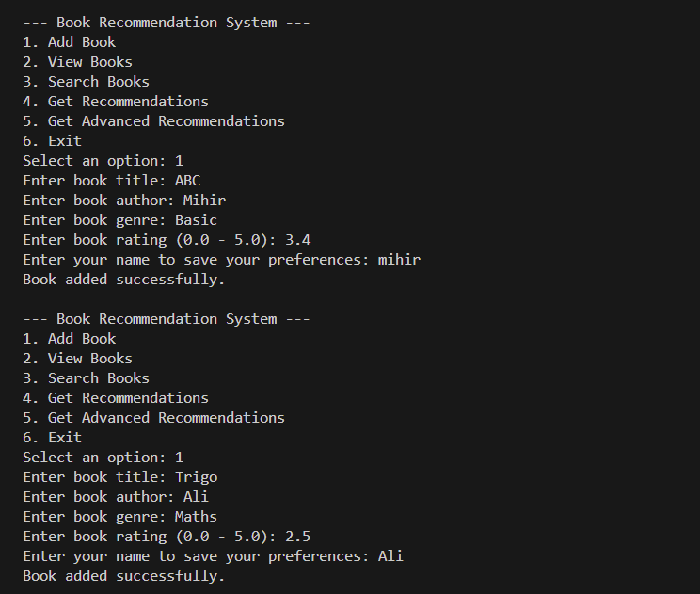Click the last 'Book added successfully.' message
700x594 pixels.
tap(124, 576)
